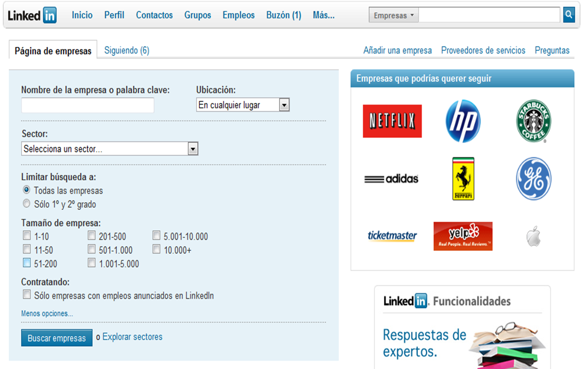Click the Respuestas de expertos text
Image resolution: width=588 pixels, height=369 pixels.
tap(424, 343)
